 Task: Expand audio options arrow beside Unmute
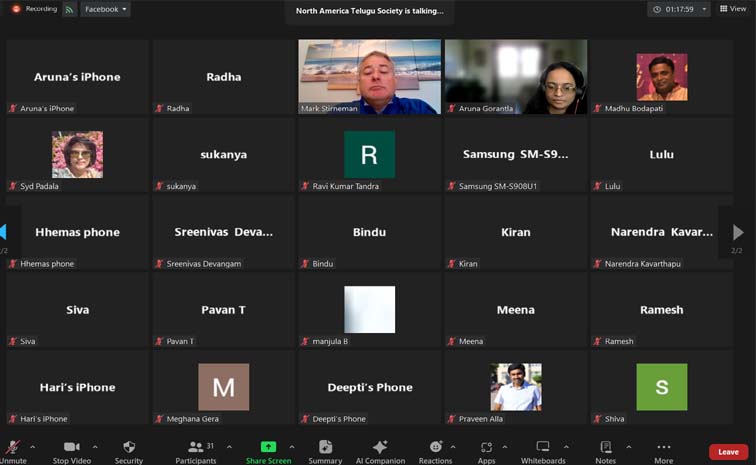[x=32, y=447]
